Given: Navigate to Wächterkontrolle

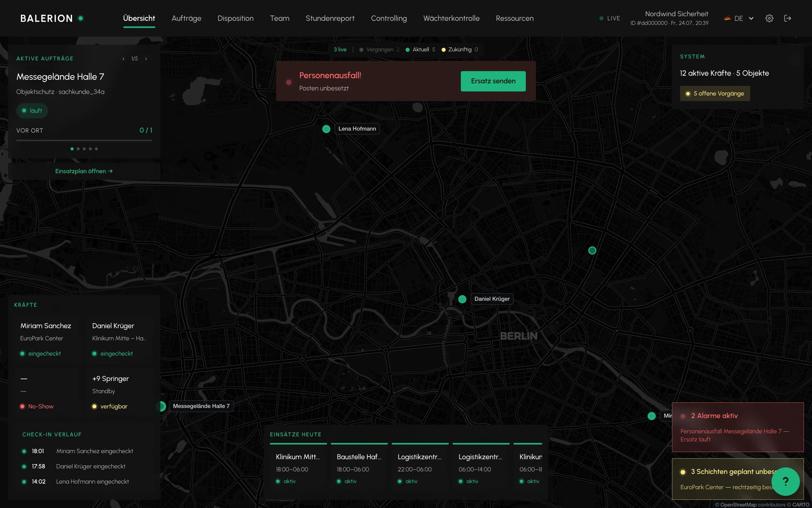Looking at the screenshot, I should pyautogui.click(x=451, y=18).
